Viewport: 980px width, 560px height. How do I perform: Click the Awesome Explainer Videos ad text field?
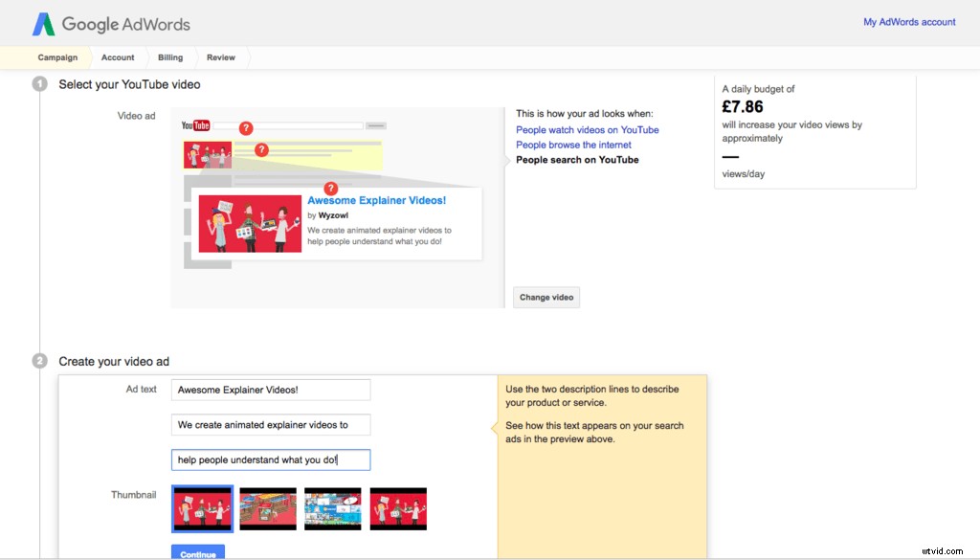click(x=271, y=390)
